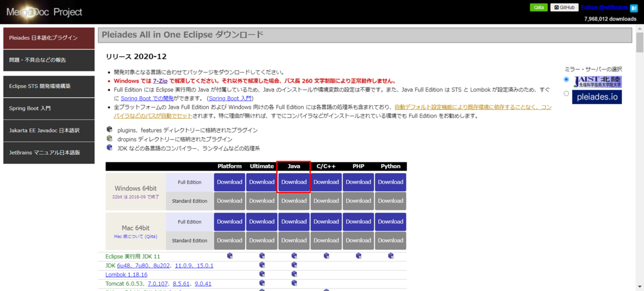Download Windows Full Edition Platform package
The width and height of the screenshot is (644, 291).
coord(230,182)
